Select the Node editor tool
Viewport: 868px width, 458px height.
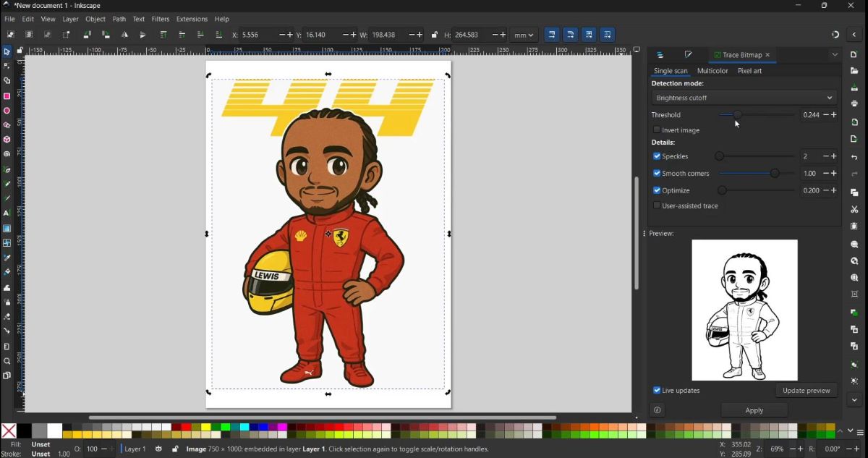click(x=8, y=67)
